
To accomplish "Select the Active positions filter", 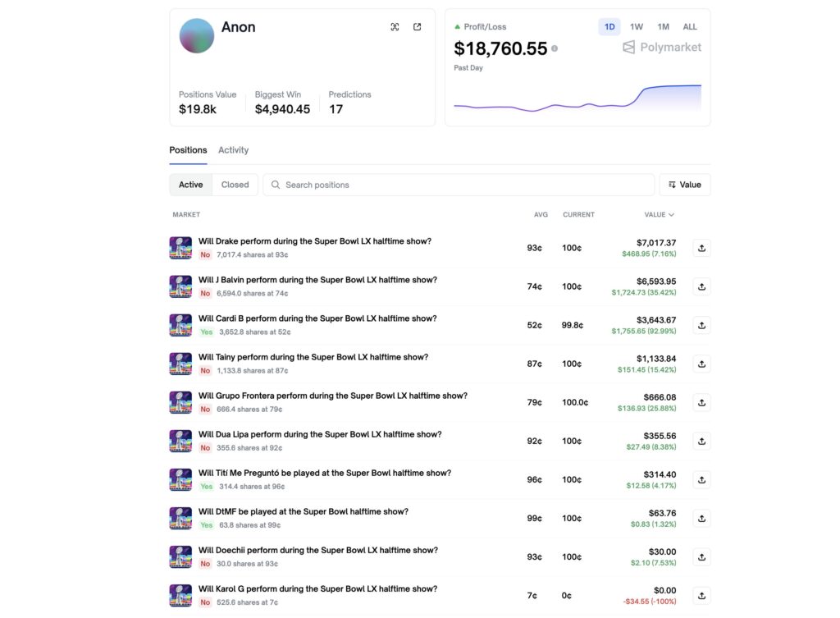I will (x=189, y=184).
